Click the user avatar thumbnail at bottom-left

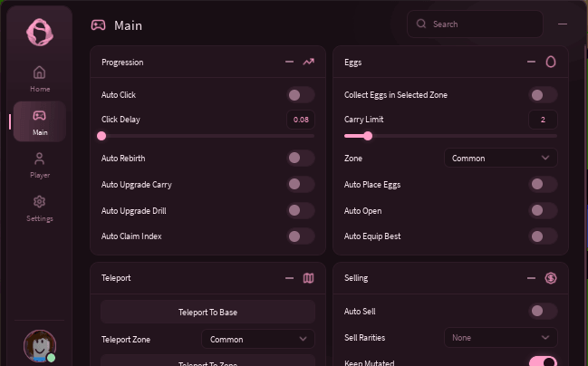pos(40,346)
